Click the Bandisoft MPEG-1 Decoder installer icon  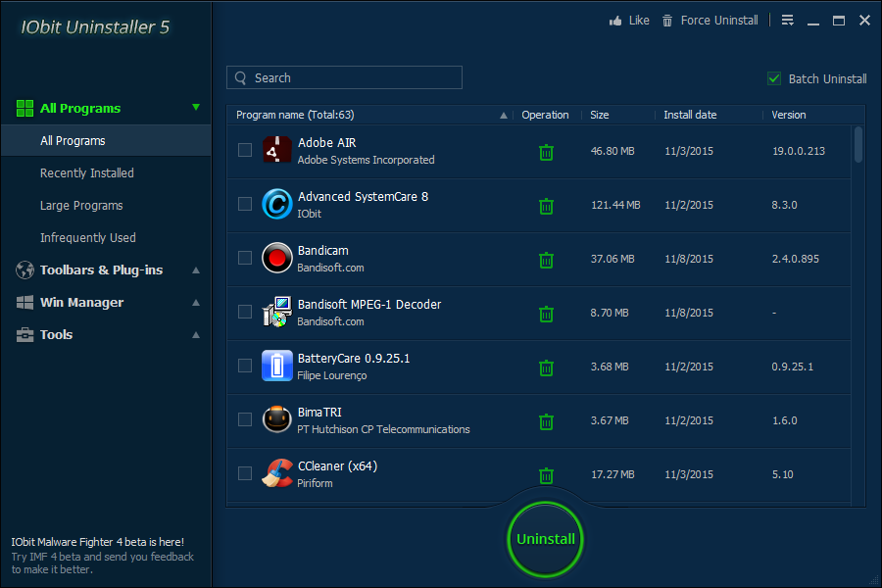pyautogui.click(x=276, y=312)
